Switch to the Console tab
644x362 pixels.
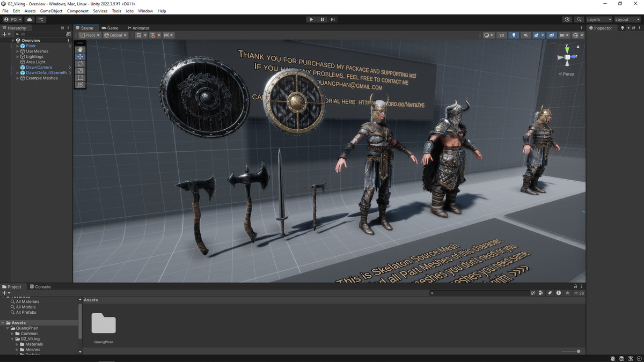coord(40,287)
